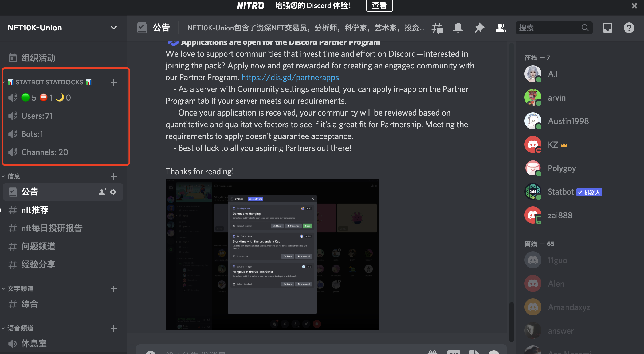Click the dis.gd/partnerapps link
Viewport: 644px width, 354px height.
pyautogui.click(x=290, y=78)
